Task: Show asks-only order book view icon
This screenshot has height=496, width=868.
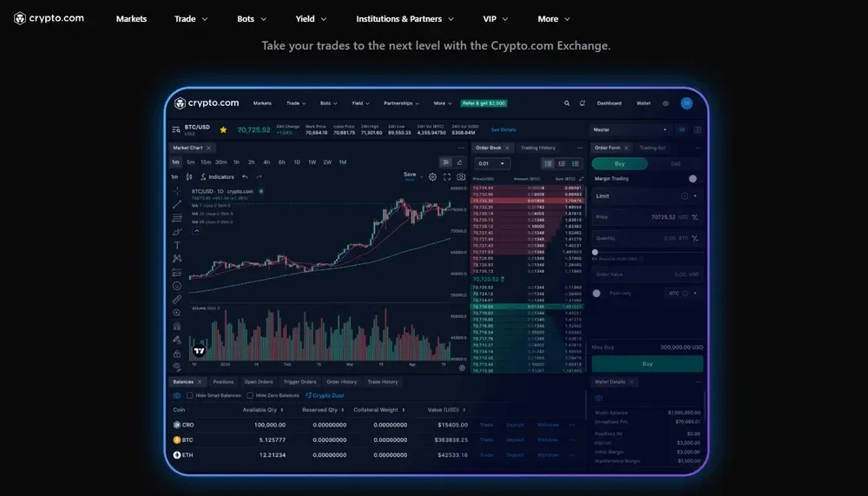Action: [562, 163]
